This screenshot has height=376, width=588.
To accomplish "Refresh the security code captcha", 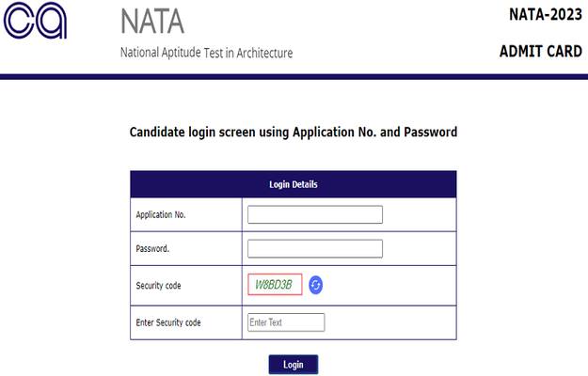I will click(x=316, y=285).
